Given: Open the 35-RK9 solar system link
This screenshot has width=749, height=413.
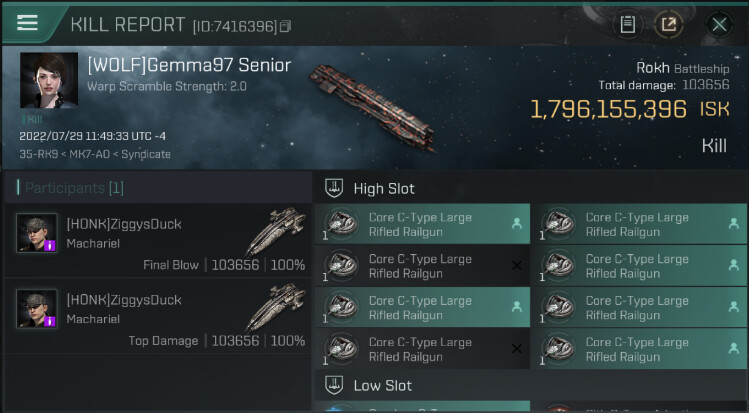Looking at the screenshot, I should click(37, 154).
